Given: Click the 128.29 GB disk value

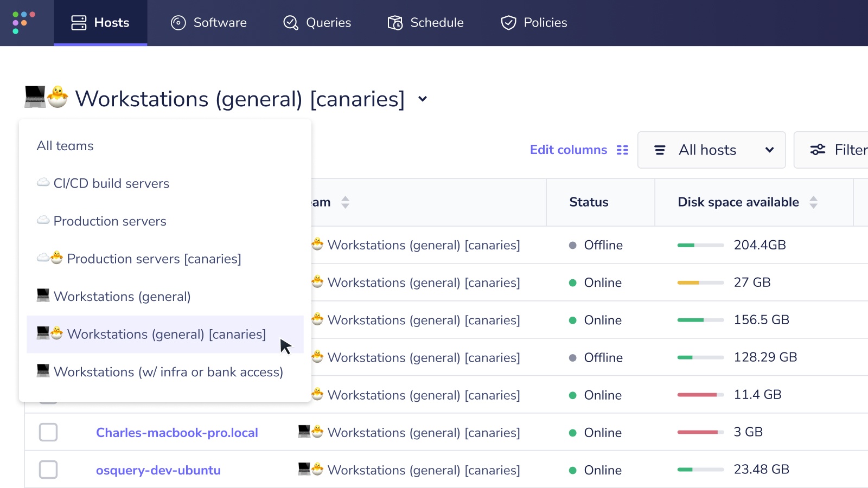Looking at the screenshot, I should tap(765, 357).
